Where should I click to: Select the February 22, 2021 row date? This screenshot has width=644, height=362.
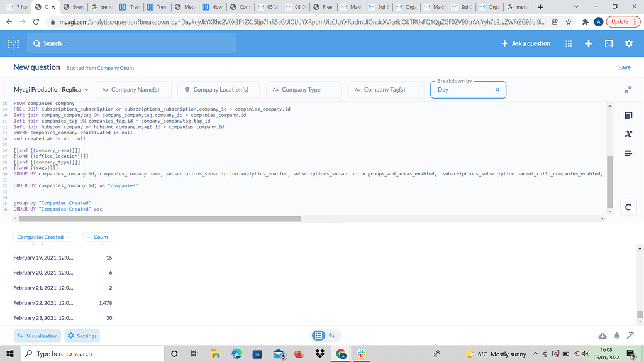coord(43,303)
